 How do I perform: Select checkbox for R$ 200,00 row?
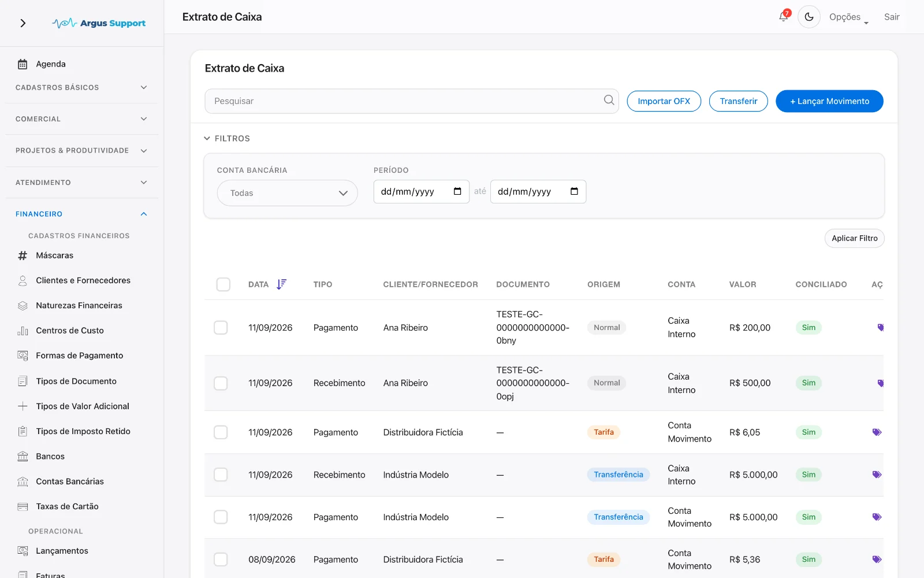coord(221,328)
